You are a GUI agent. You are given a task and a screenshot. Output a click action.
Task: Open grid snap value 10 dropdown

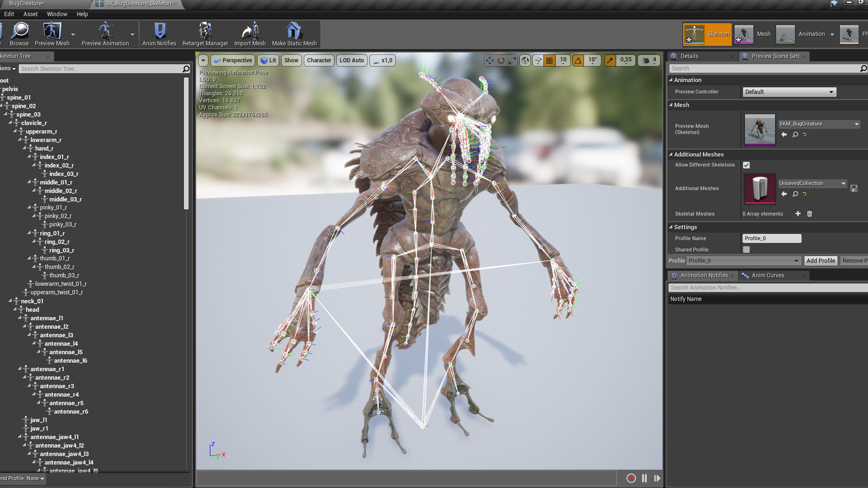click(563, 61)
